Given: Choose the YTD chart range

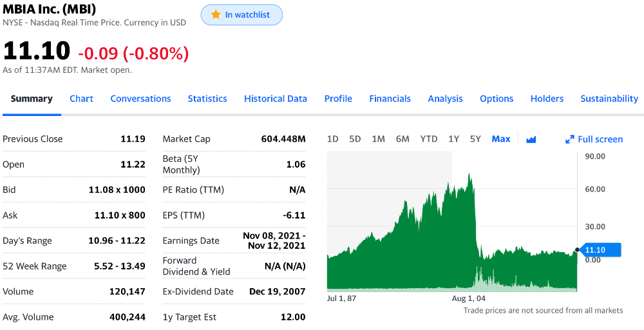Looking at the screenshot, I should tap(428, 139).
